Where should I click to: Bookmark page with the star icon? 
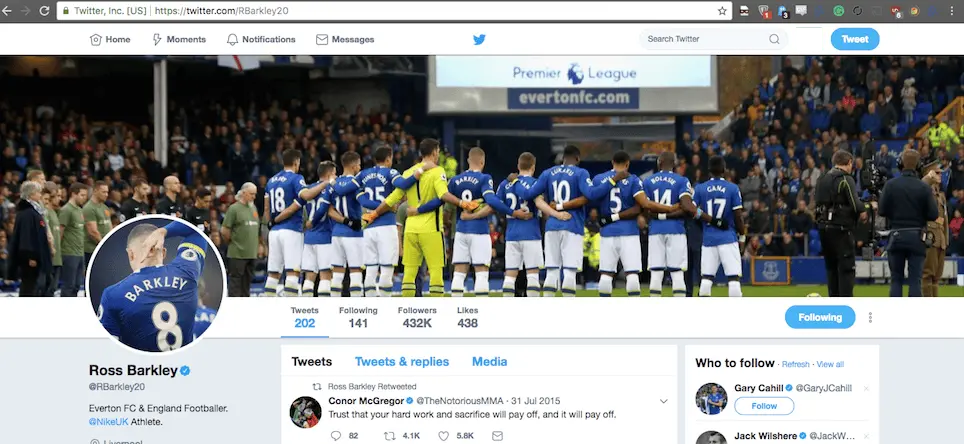click(x=722, y=11)
